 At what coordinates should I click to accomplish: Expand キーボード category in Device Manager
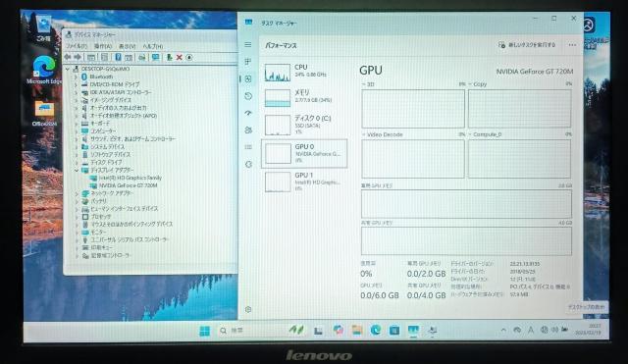(77, 124)
